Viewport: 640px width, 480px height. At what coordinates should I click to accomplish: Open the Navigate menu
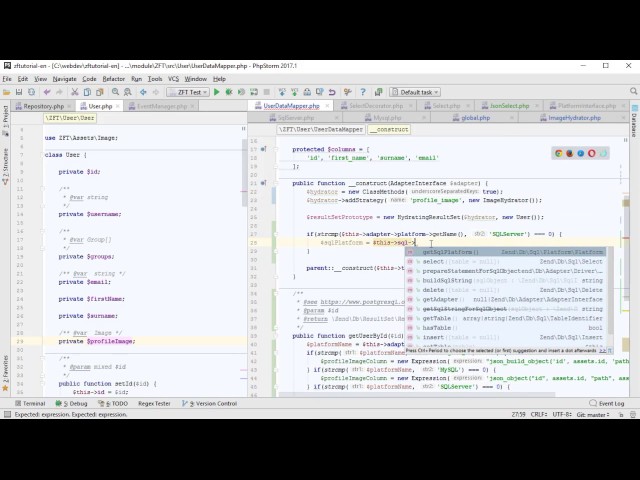click(64, 79)
